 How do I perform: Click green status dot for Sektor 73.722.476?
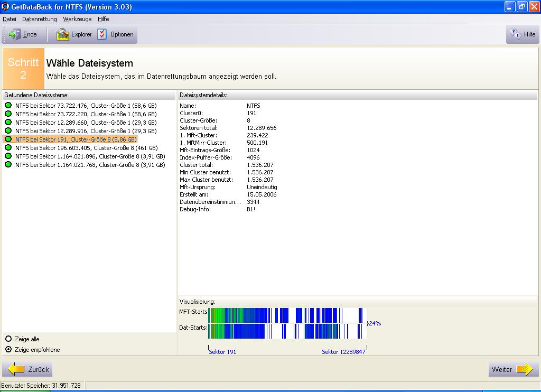(8, 106)
